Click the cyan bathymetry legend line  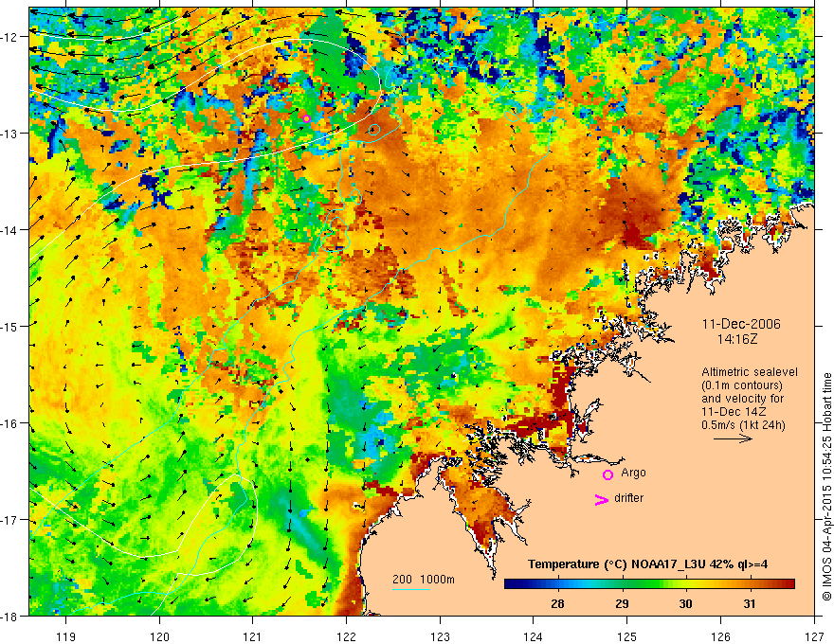pyautogui.click(x=411, y=589)
